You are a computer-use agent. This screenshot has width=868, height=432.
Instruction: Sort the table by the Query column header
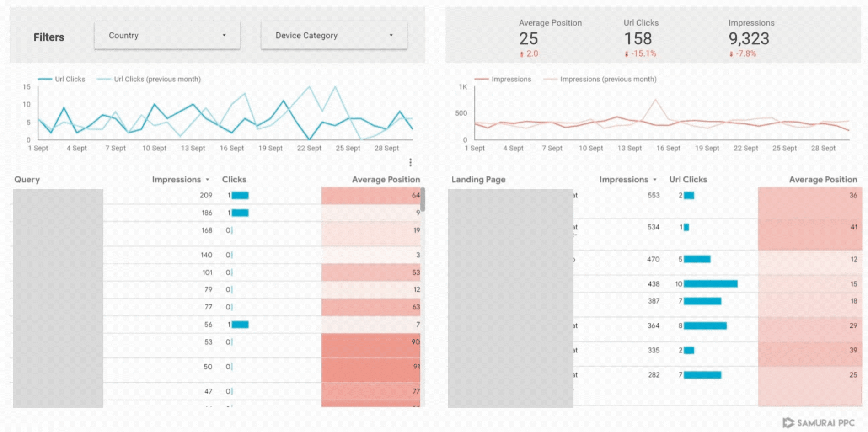[27, 180]
